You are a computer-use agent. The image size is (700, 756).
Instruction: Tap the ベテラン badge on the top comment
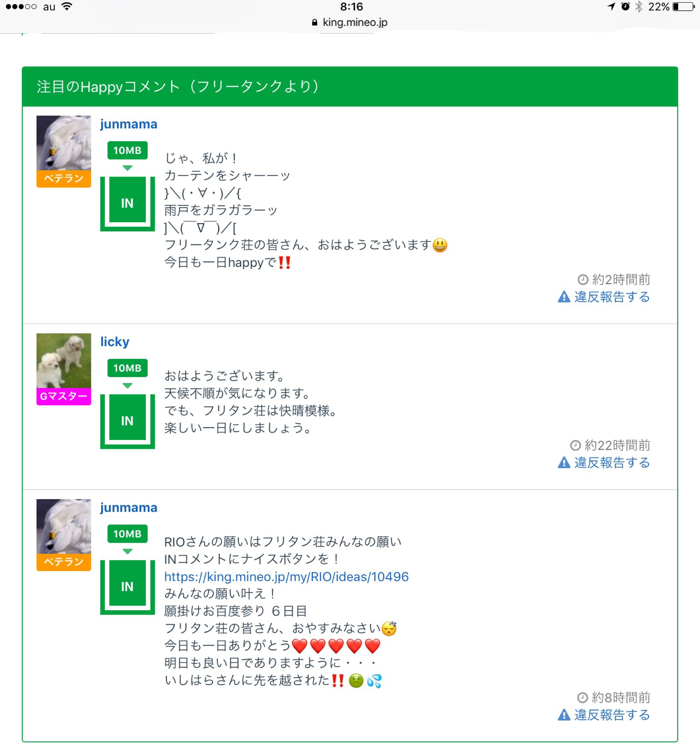pyautogui.click(x=64, y=178)
